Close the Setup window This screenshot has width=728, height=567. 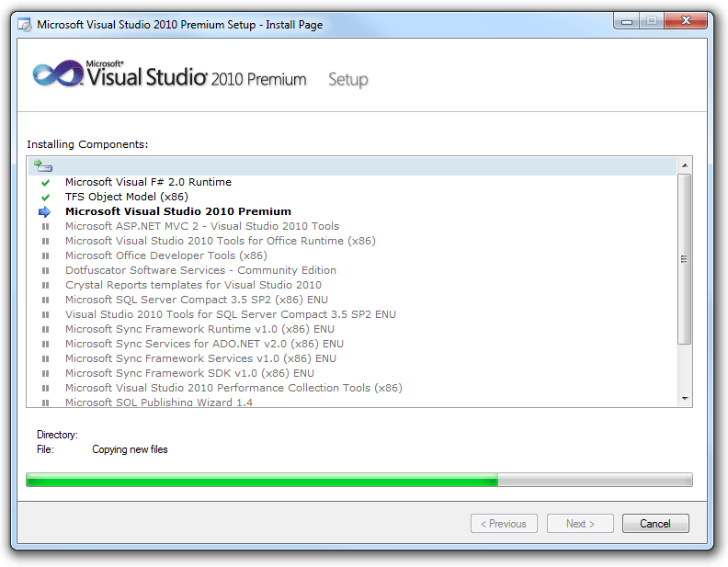(686, 21)
